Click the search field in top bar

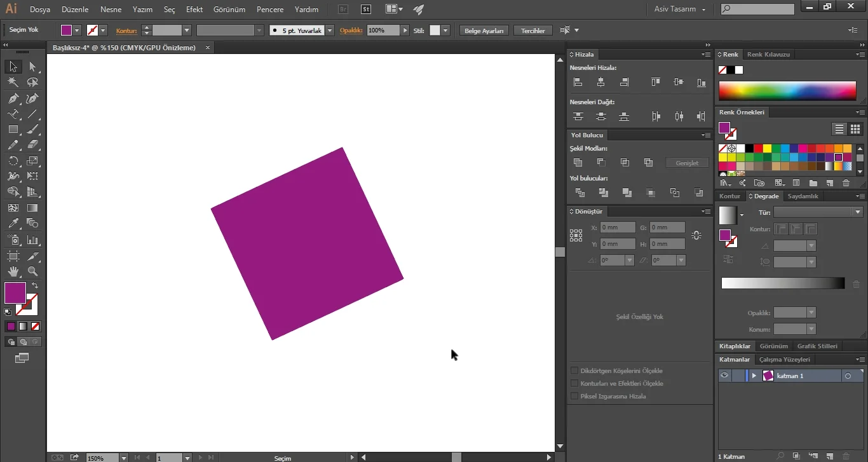[x=757, y=10]
